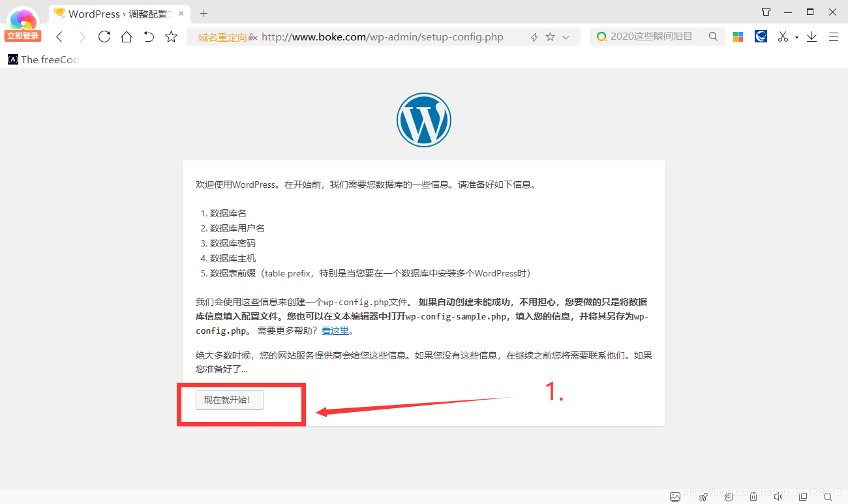Open a new tab with plus button
Screen dimensions: 848x504
pos(204,13)
